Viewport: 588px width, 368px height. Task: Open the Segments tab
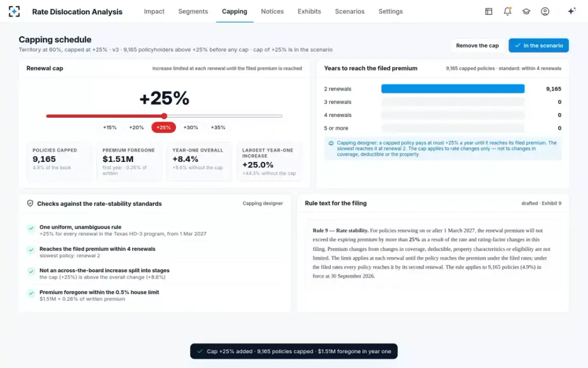(x=193, y=11)
